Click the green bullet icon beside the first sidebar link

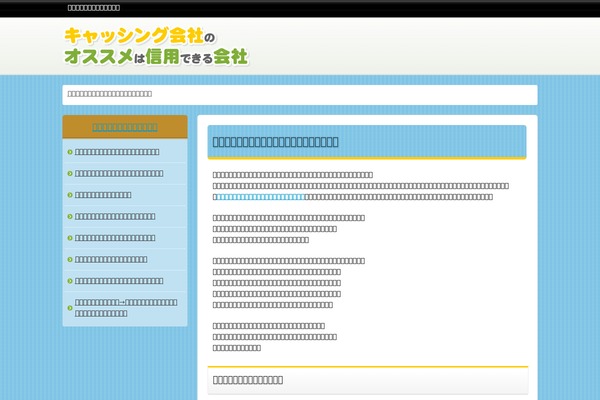[69, 152]
